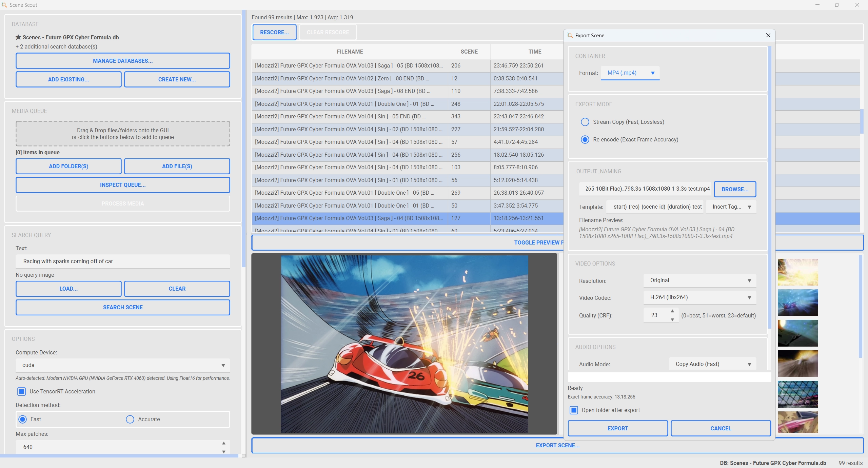Select the bright yellow explosion thumbnail
This screenshot has width=868, height=468.
click(x=798, y=272)
